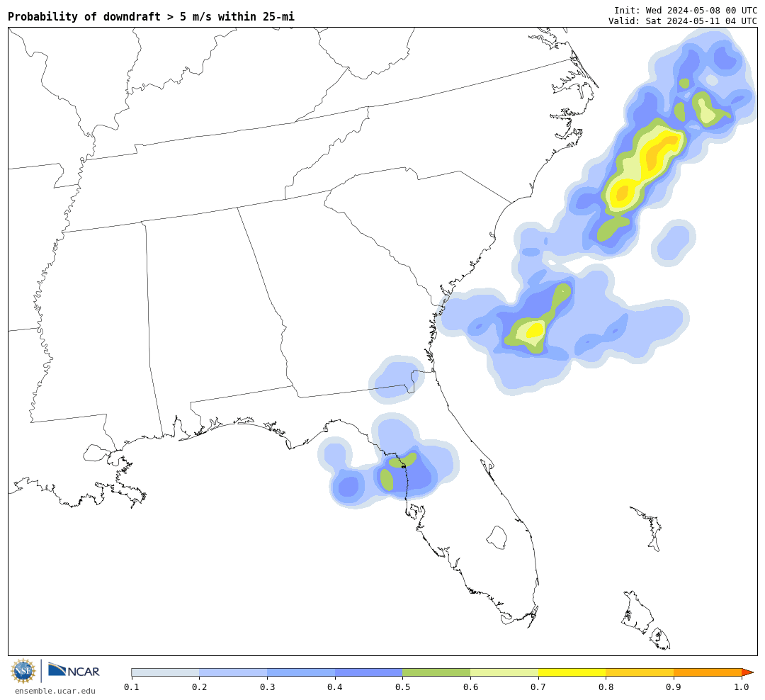Click Lake Okeechobee outline in Florida
This screenshot has height=700, width=765.
pyautogui.click(x=497, y=538)
